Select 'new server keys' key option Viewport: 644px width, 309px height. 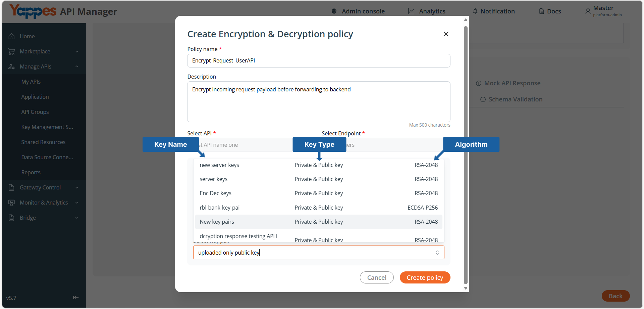point(319,165)
